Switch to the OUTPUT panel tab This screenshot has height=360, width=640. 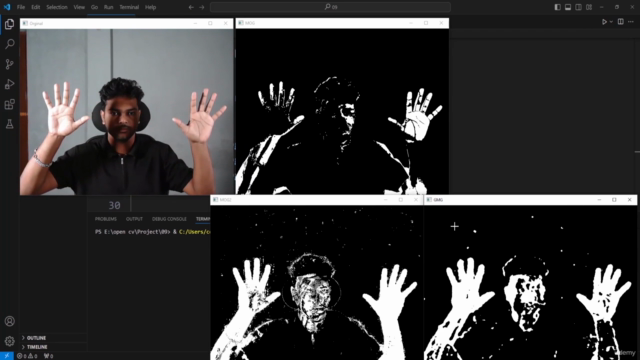tap(134, 219)
